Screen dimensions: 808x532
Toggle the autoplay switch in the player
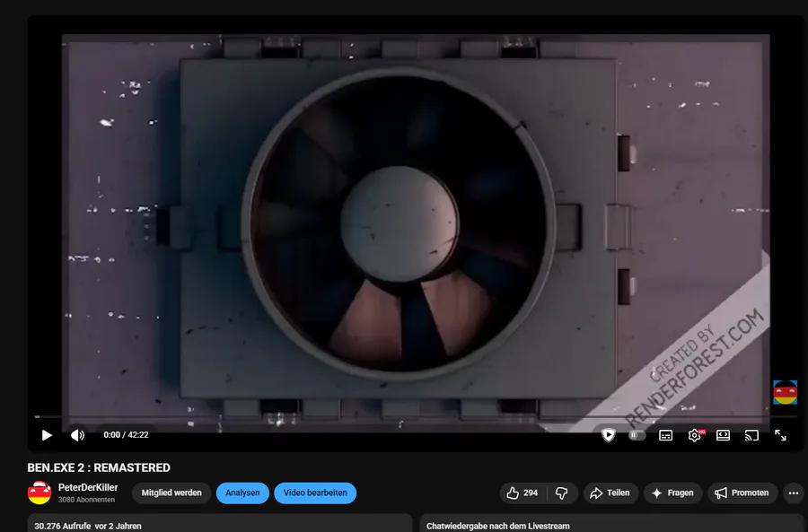[637, 435]
